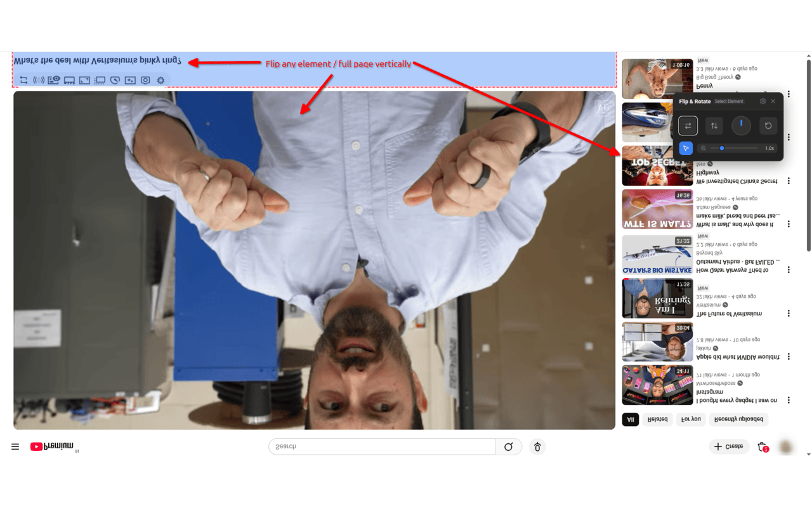
Task: Enable the Select Element cursor tool
Action: (x=686, y=148)
